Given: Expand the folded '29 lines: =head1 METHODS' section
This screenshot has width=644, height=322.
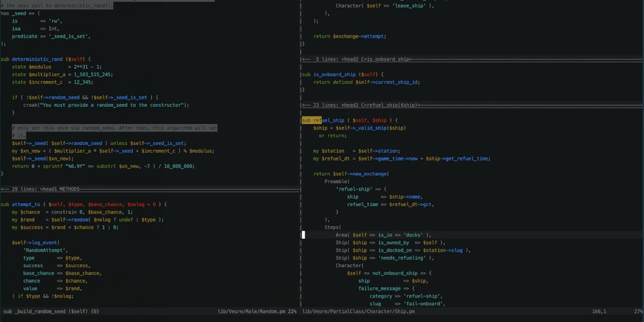Looking at the screenshot, I should [149, 189].
